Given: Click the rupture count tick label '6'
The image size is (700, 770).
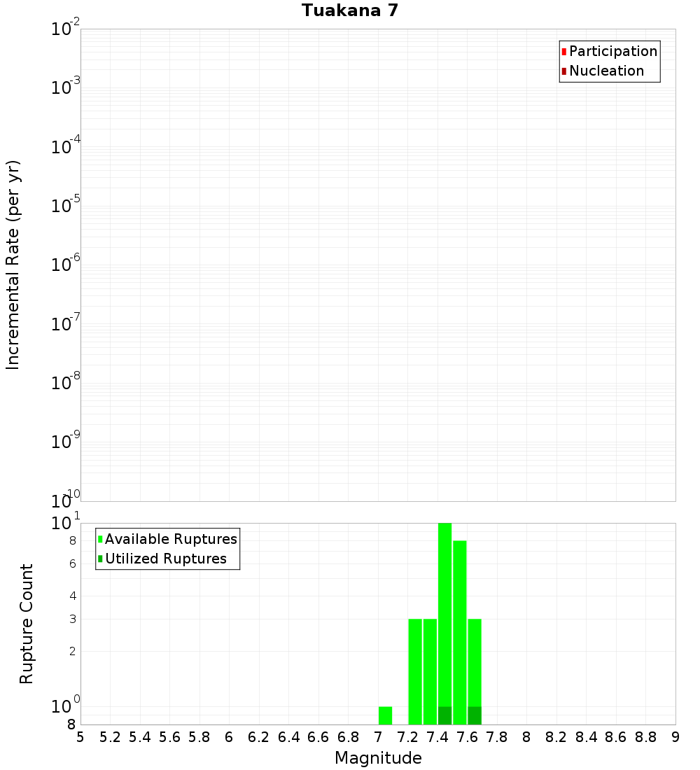Looking at the screenshot, I should (73, 563).
